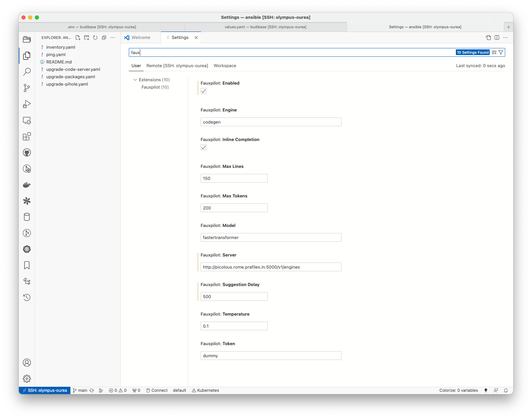Click the Fauxpilot Max Tokens field

point(234,208)
